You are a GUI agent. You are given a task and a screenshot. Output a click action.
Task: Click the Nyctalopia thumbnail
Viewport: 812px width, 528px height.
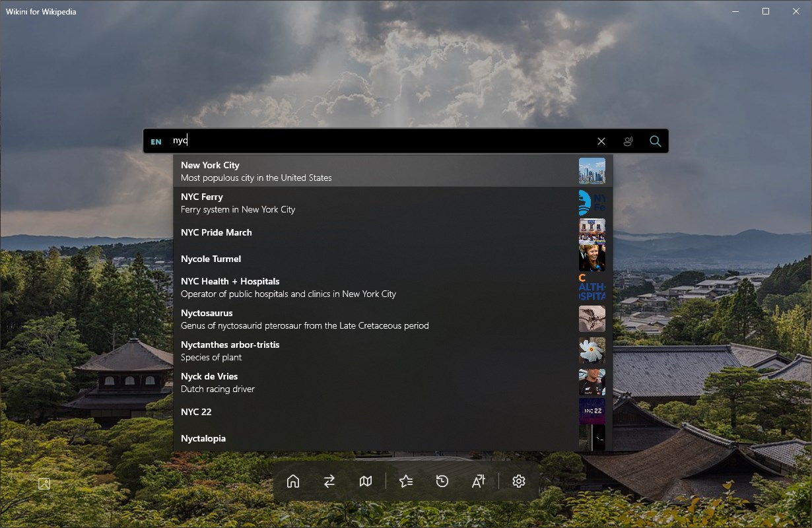(592, 438)
